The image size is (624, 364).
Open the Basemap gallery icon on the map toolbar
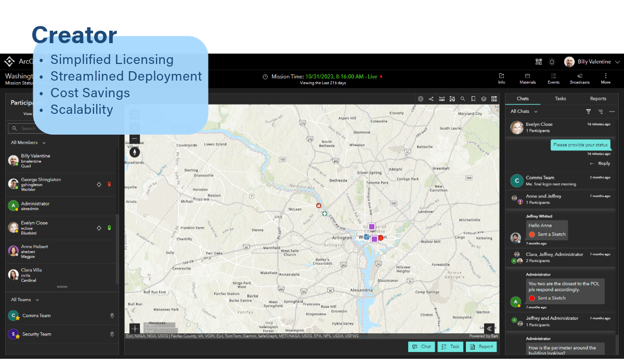pos(495,98)
